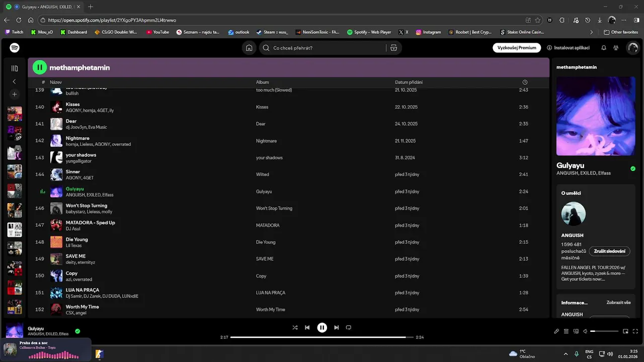This screenshot has height=362, width=644.
Task: Open YouTube bookmark
Action: tap(157, 32)
